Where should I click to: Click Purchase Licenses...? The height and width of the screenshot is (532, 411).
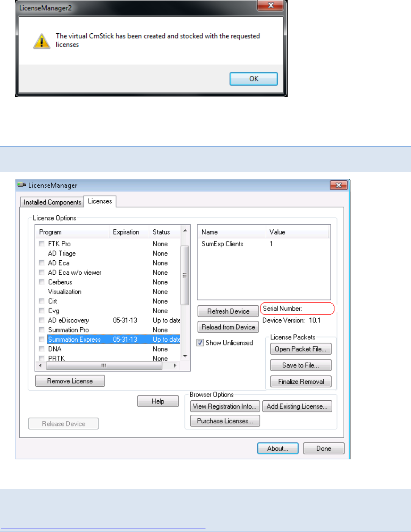coord(225,421)
